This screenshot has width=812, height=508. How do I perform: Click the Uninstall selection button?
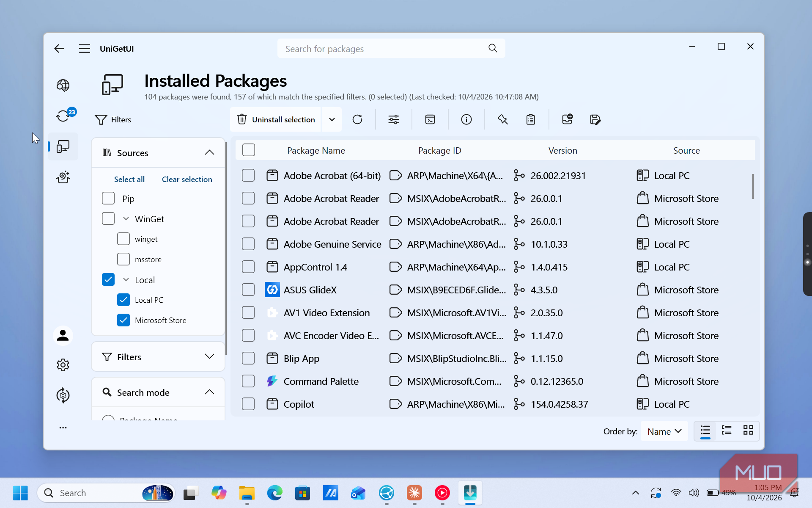point(276,119)
